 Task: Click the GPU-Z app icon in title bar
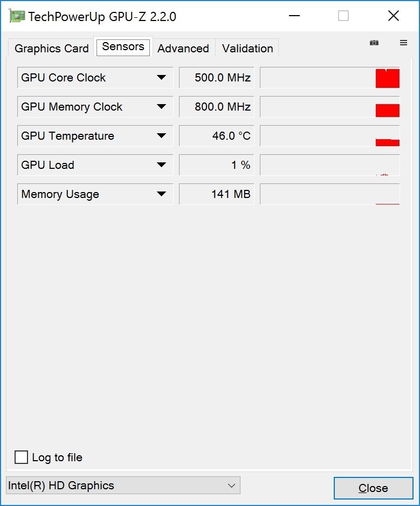click(17, 16)
